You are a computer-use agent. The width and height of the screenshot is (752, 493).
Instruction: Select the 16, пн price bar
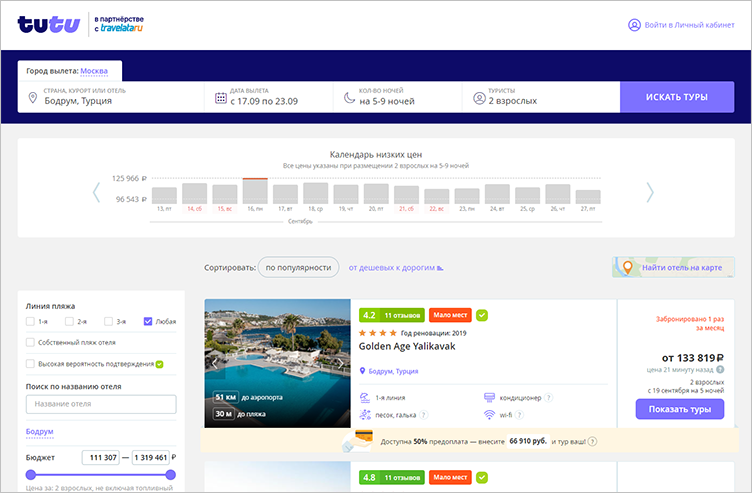(255, 191)
